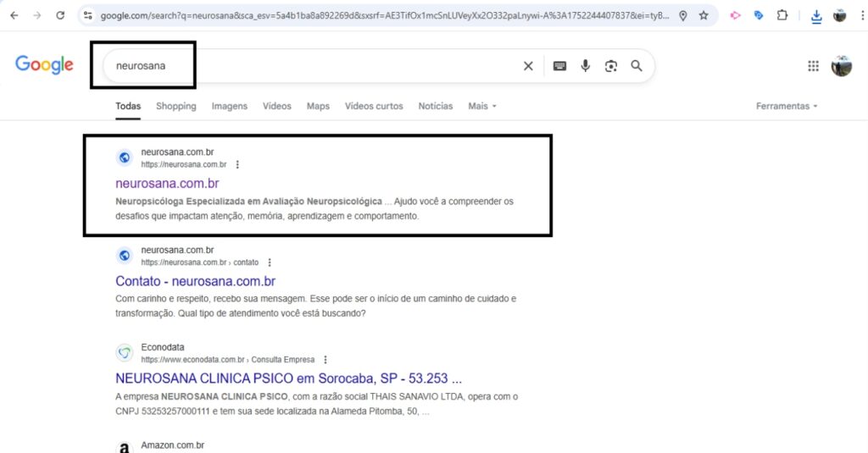Click the Amazon favicon
The height and width of the screenshot is (453, 868).
click(x=125, y=448)
